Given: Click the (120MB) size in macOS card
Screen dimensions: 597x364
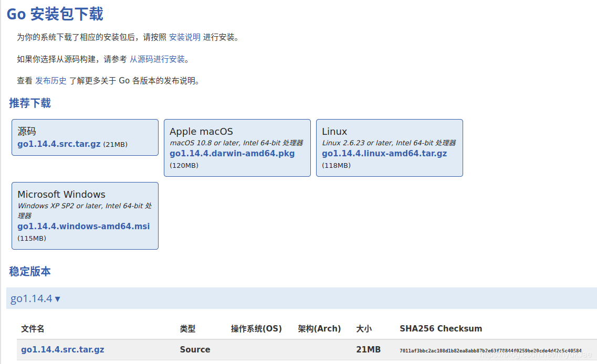Looking at the screenshot, I should coord(184,165).
